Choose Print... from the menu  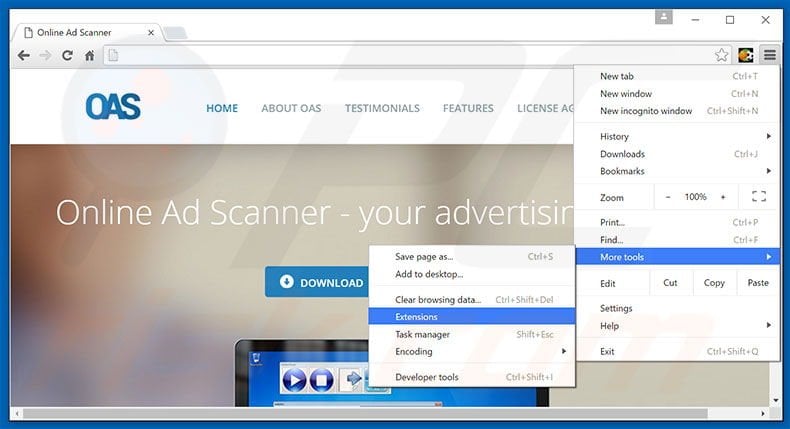677,222
